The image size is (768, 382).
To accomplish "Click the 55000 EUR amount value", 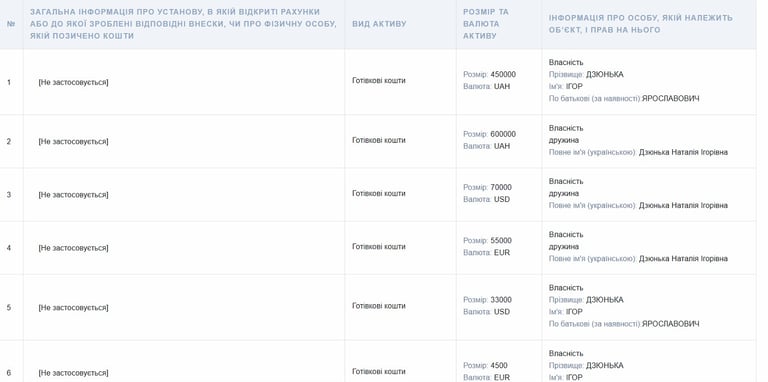I will 501,241.
